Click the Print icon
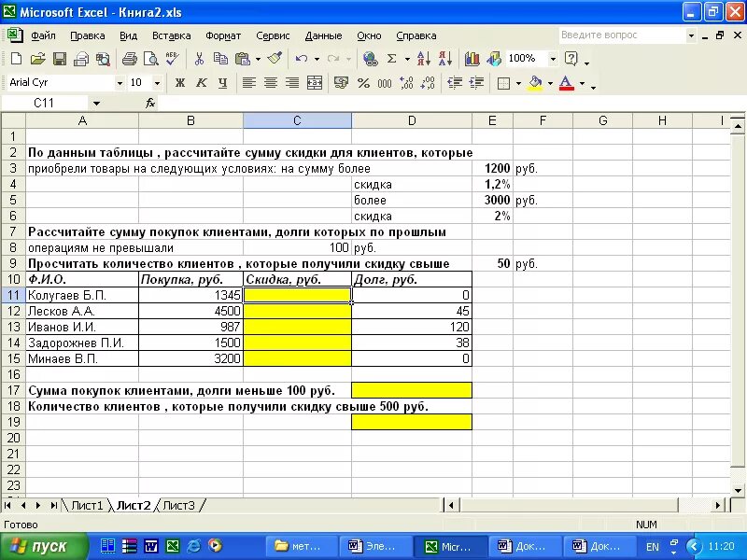Viewport: 747px width, 560px height. (129, 59)
